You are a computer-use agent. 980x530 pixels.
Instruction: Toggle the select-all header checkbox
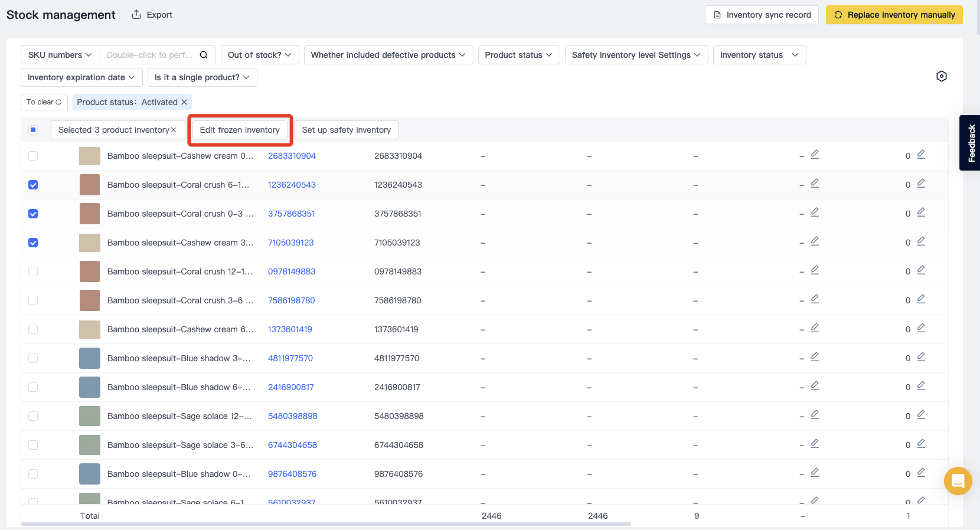pyautogui.click(x=33, y=130)
